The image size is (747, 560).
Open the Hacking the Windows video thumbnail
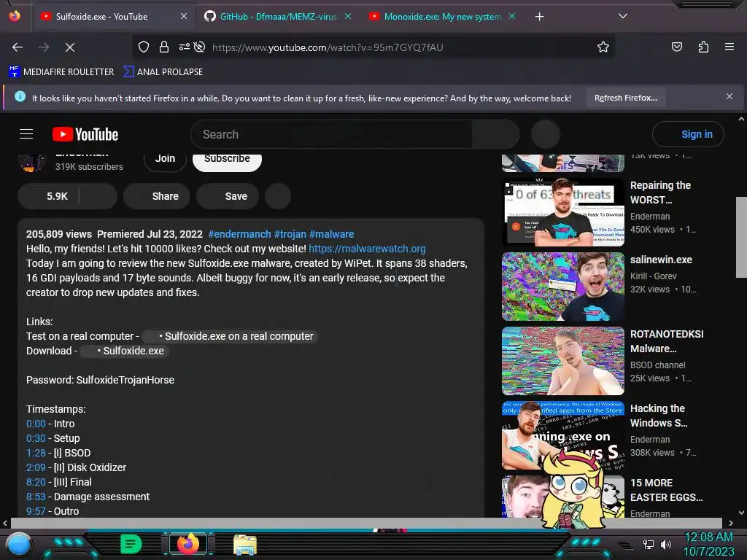562,435
